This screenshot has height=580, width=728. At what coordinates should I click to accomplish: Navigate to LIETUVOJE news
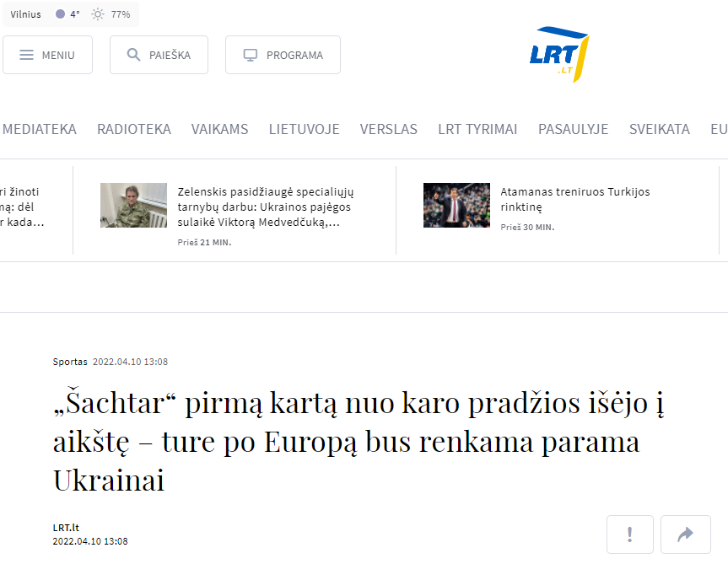point(304,129)
